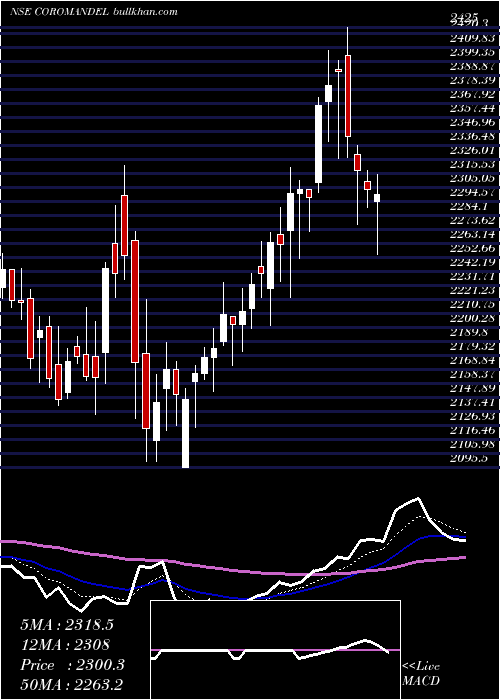Click the 2137.41 price axis label
500x700 pixels.
pyautogui.click(x=473, y=402)
